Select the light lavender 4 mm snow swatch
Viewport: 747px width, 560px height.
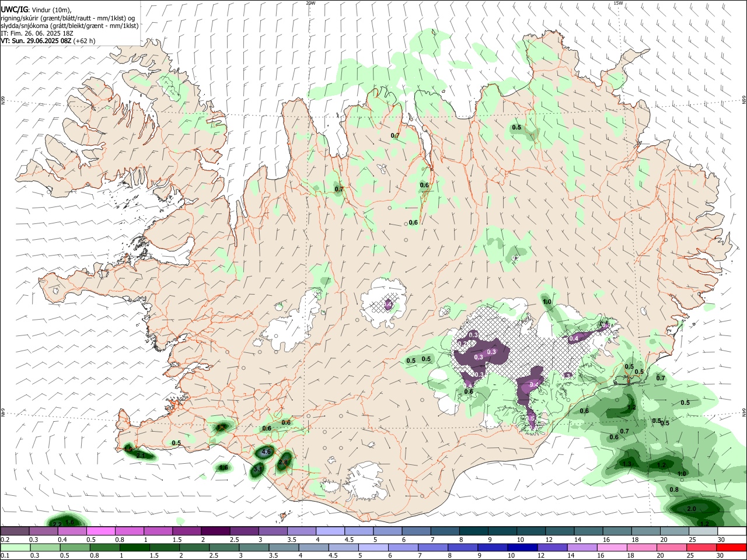pos(330,531)
